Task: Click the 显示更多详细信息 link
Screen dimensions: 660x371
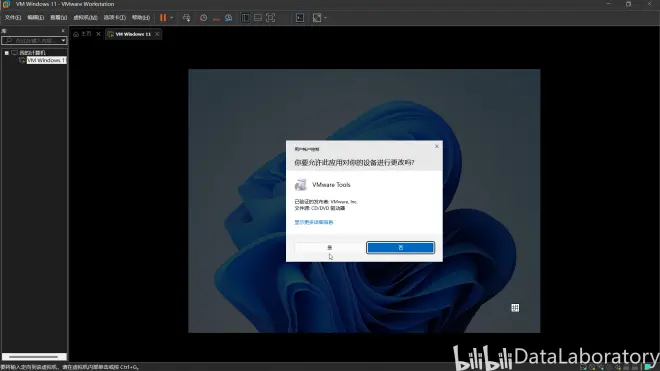Action: coord(314,222)
